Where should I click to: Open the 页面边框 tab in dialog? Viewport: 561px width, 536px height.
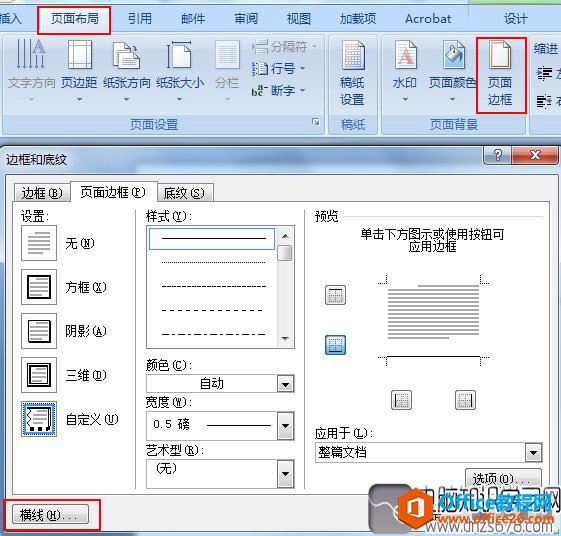(113, 192)
